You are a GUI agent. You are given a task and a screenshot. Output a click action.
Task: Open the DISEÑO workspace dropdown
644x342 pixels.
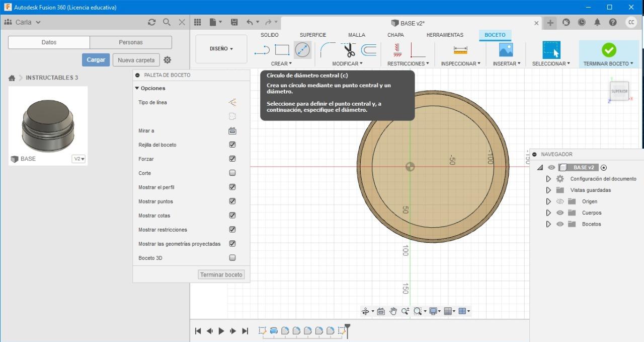[x=221, y=49]
